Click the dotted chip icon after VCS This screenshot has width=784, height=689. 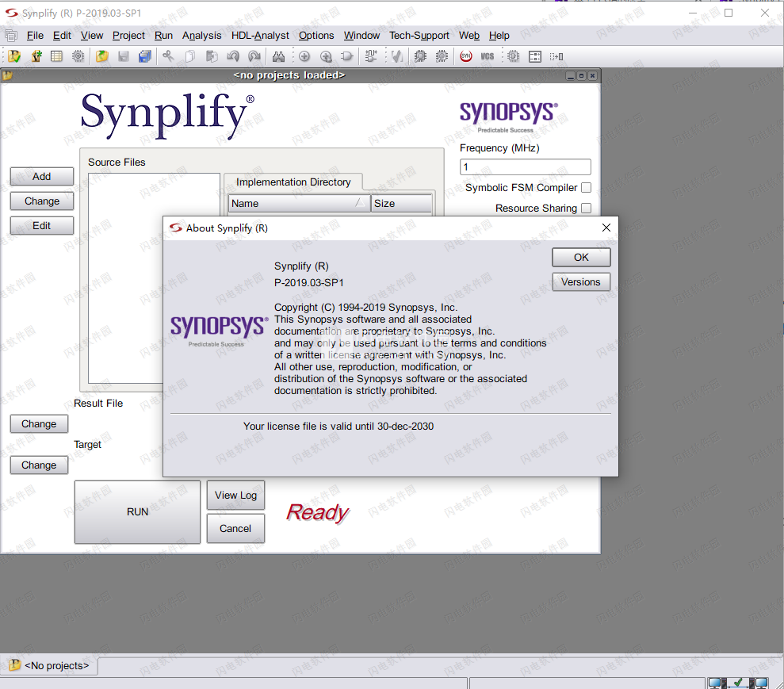514,56
